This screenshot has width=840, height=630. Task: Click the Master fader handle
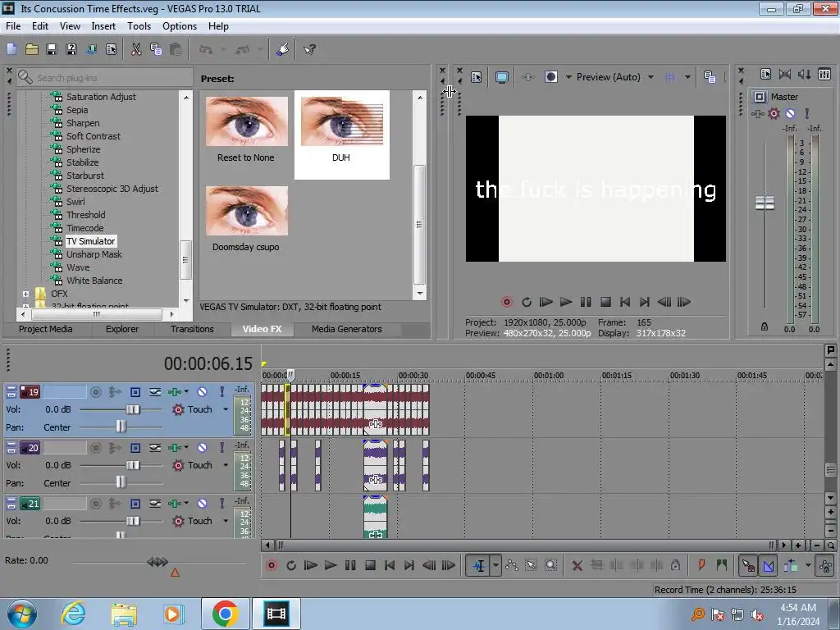coord(765,203)
